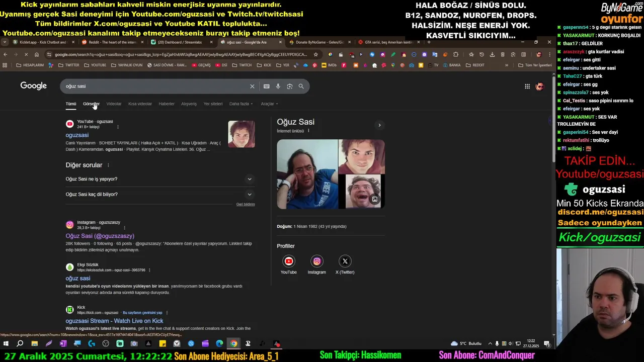Image resolution: width=644 pixels, height=362 pixels.
Task: Open more images in the photo collage
Action: tap(374, 199)
